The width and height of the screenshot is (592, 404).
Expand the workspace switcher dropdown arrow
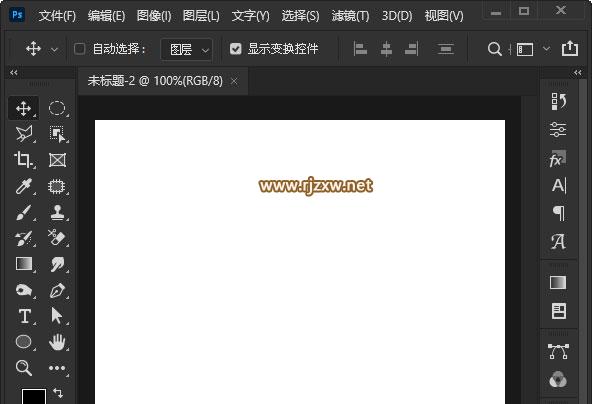(x=546, y=49)
